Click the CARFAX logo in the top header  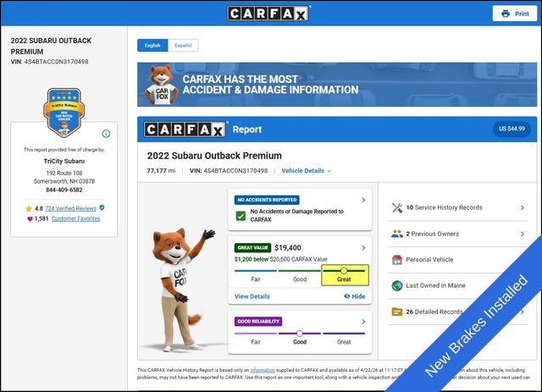[x=268, y=14]
